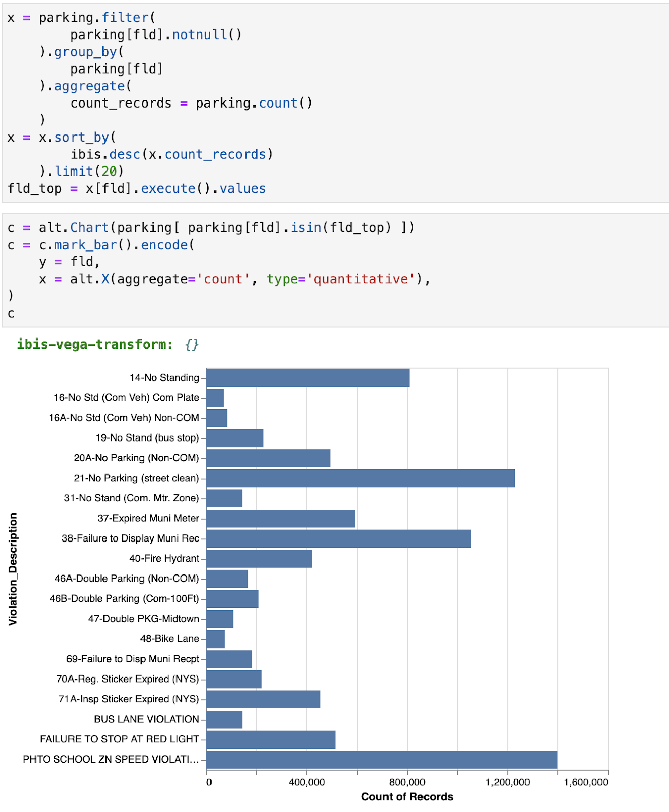The image size is (669, 812).
Task: Click the 48-Bike Lane bar
Action: pos(216,639)
